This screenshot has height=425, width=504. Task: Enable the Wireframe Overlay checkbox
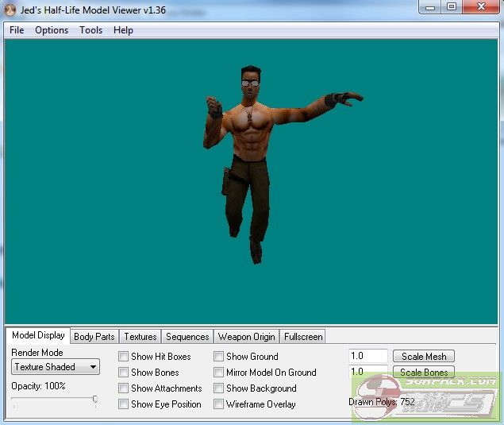coord(219,404)
